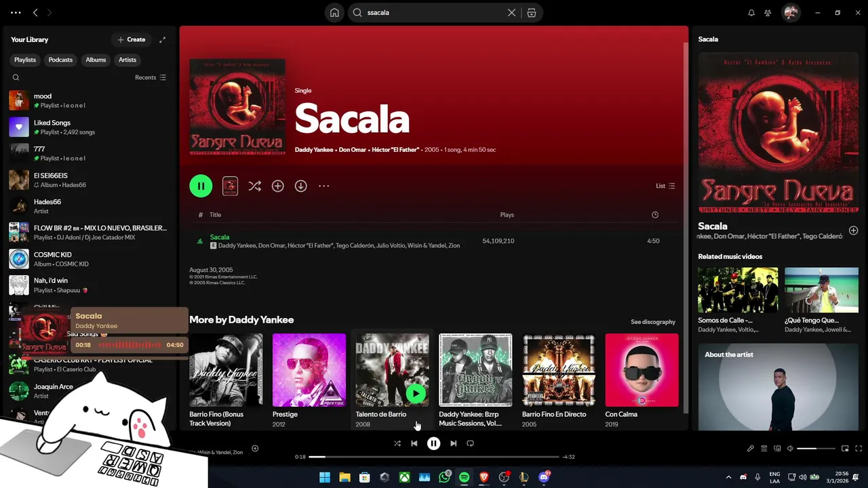Open Connect to a device icon
The width and height of the screenshot is (868, 488).
777,449
